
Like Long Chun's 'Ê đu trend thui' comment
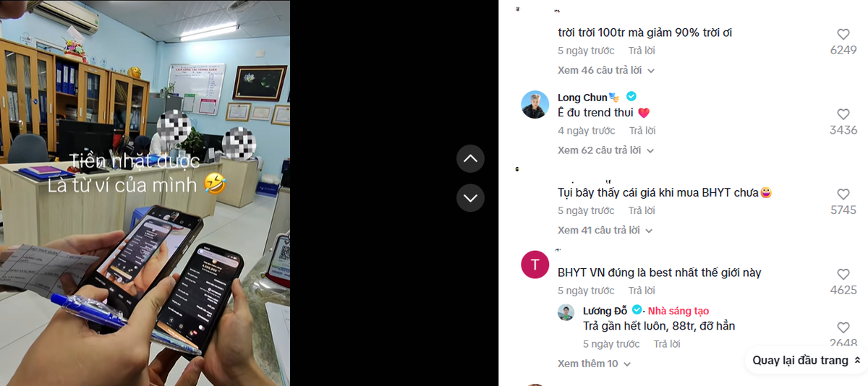[843, 114]
